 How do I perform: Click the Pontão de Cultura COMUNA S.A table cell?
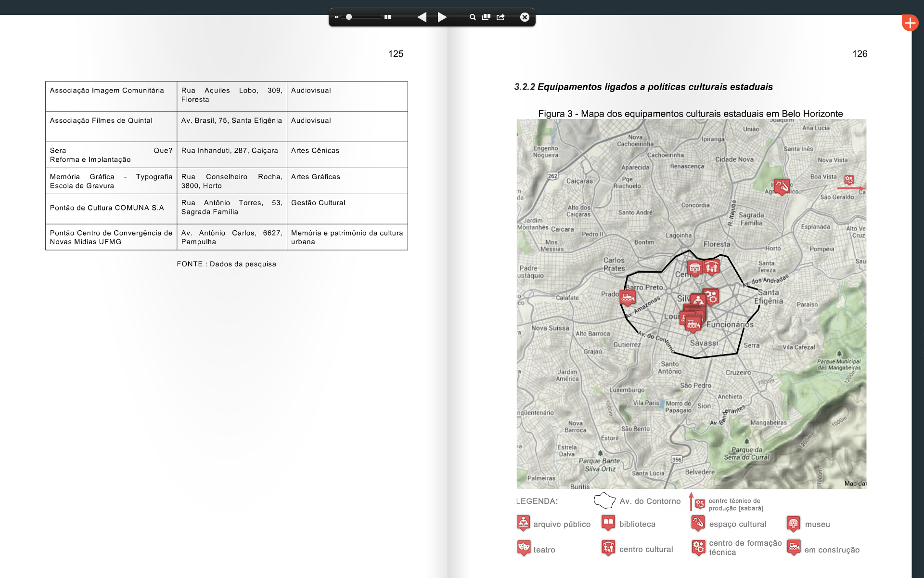point(107,208)
